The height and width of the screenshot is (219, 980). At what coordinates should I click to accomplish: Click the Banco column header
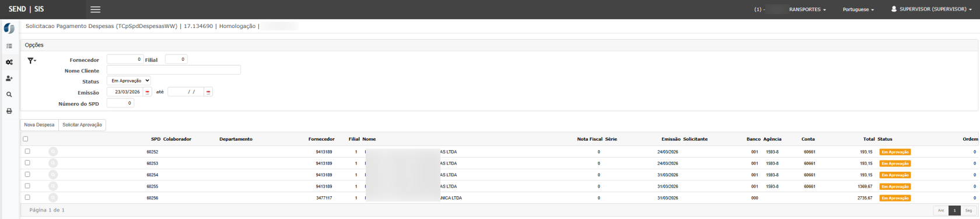click(x=754, y=140)
